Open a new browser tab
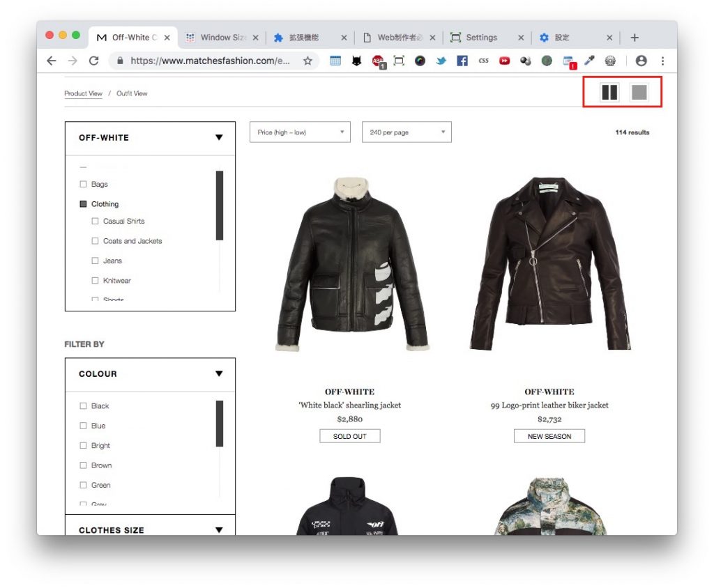This screenshot has width=714, height=588. [635, 38]
